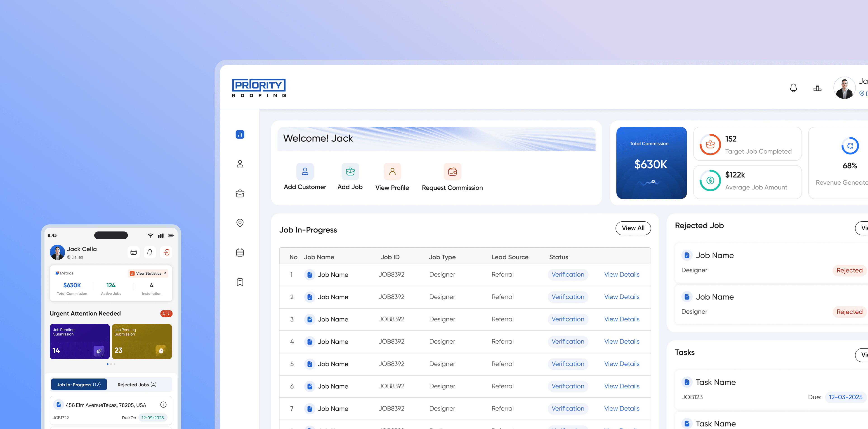Open the arrow on 456 Elm Avenue card
Viewport: 868px width, 429px height.
[x=163, y=404]
